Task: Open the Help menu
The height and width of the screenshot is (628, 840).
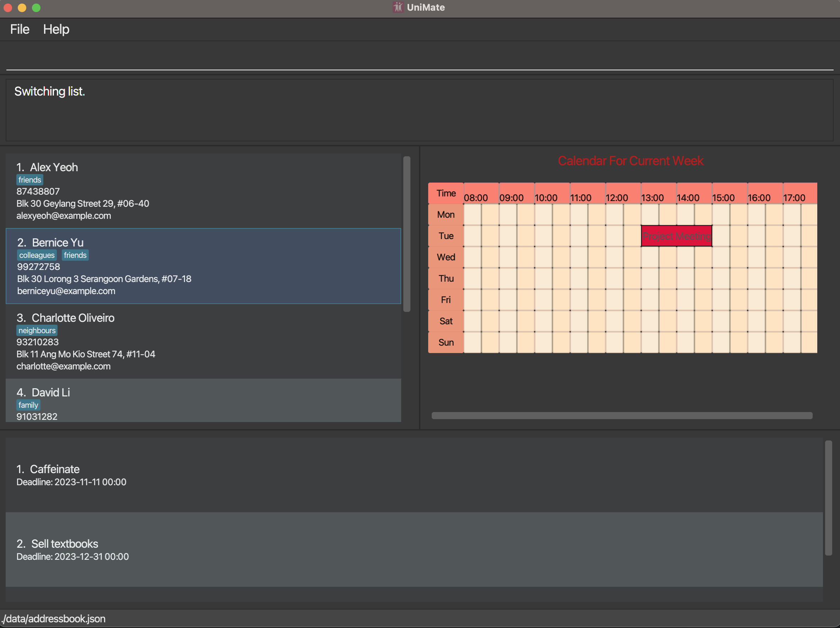Action: click(x=56, y=29)
